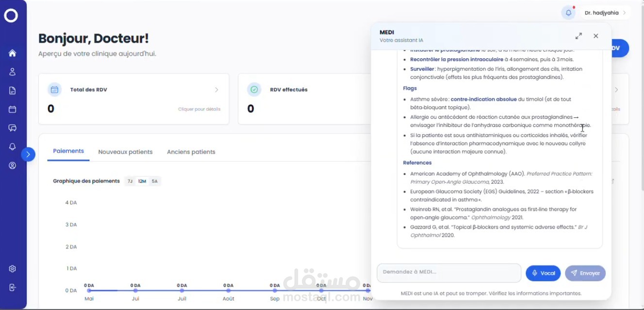Switch to the Paiements tab
Screen dimensions: 644x310
click(x=68, y=151)
